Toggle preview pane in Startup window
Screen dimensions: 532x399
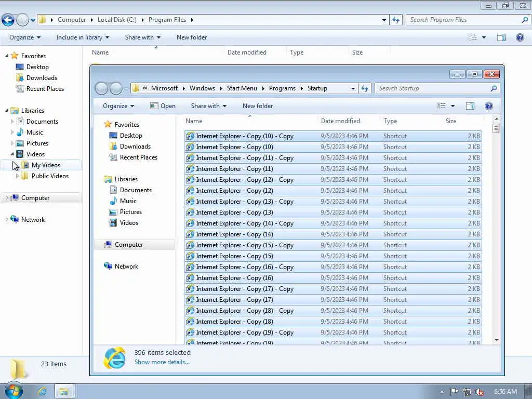tap(470, 106)
